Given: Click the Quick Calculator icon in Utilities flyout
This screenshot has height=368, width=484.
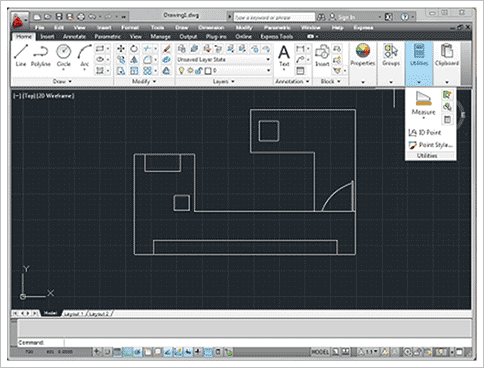Looking at the screenshot, I should [447, 119].
